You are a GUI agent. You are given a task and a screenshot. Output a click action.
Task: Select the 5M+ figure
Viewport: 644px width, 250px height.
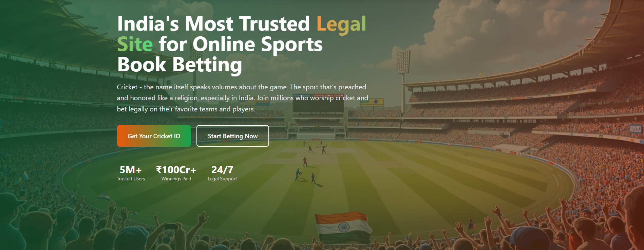click(x=131, y=169)
